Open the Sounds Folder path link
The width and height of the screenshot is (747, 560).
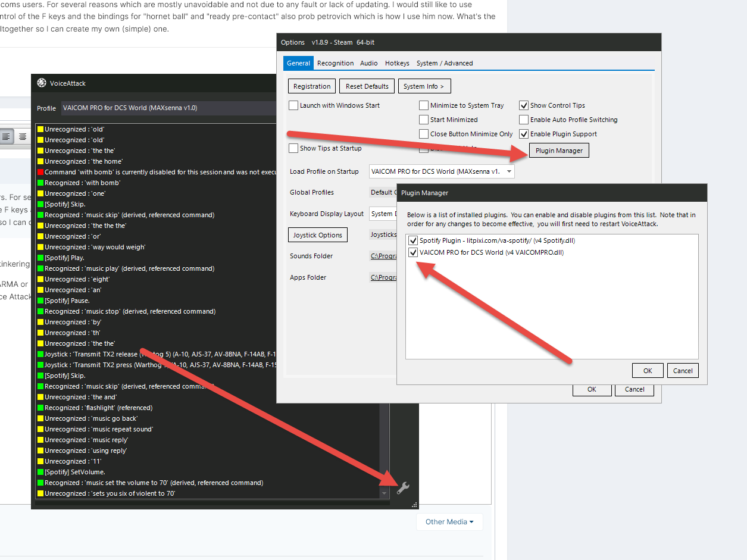[x=383, y=256]
